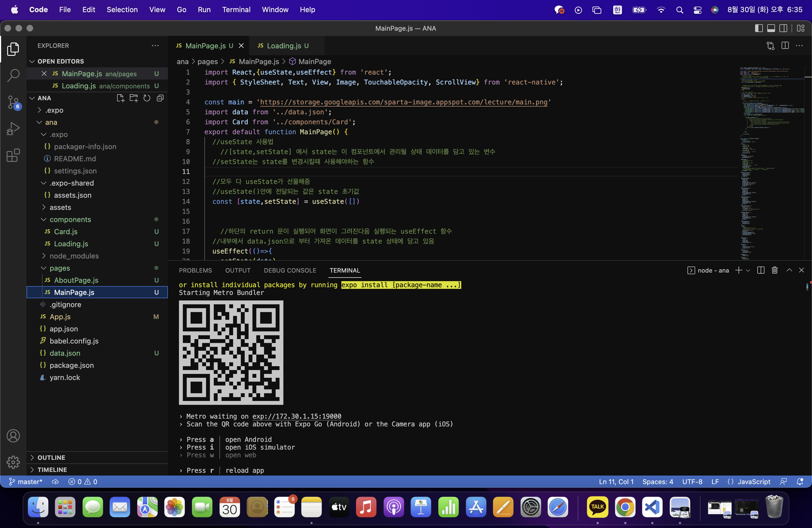Screen dimensions: 812x528
Task: Toggle secondary side bar visibility
Action: [783, 28]
